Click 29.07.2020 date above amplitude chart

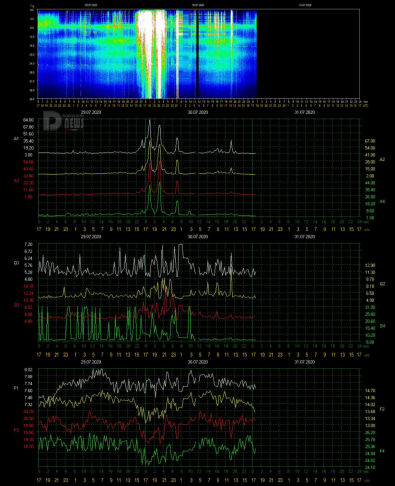(91, 112)
